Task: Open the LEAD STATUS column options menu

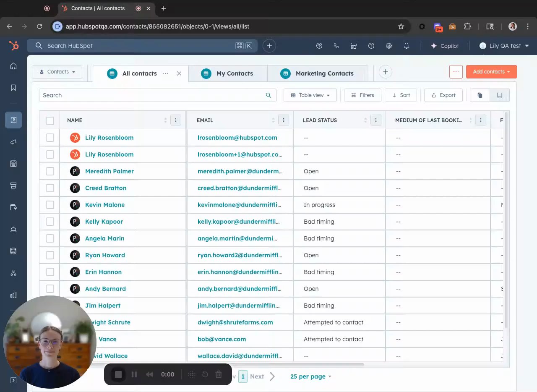Action: pos(376,120)
